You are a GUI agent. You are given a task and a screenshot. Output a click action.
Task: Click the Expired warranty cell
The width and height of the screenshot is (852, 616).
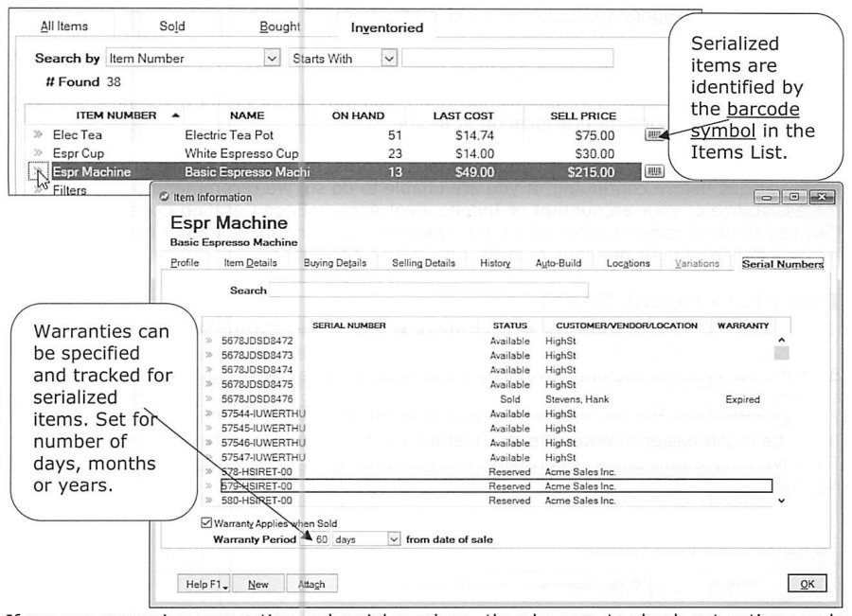742,399
